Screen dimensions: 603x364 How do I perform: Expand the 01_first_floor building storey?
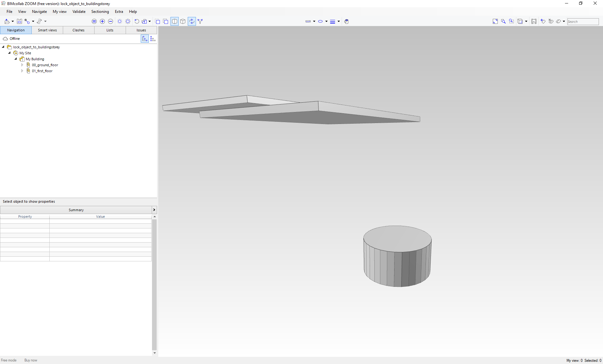(x=22, y=71)
